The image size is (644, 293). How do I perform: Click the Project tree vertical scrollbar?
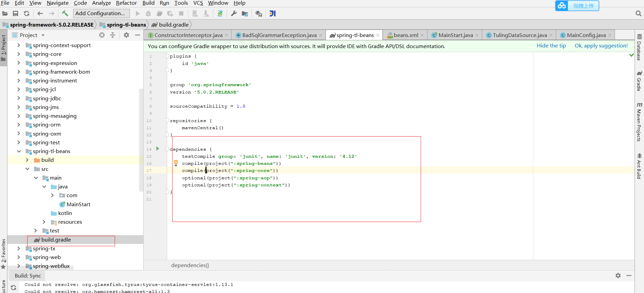141,140
